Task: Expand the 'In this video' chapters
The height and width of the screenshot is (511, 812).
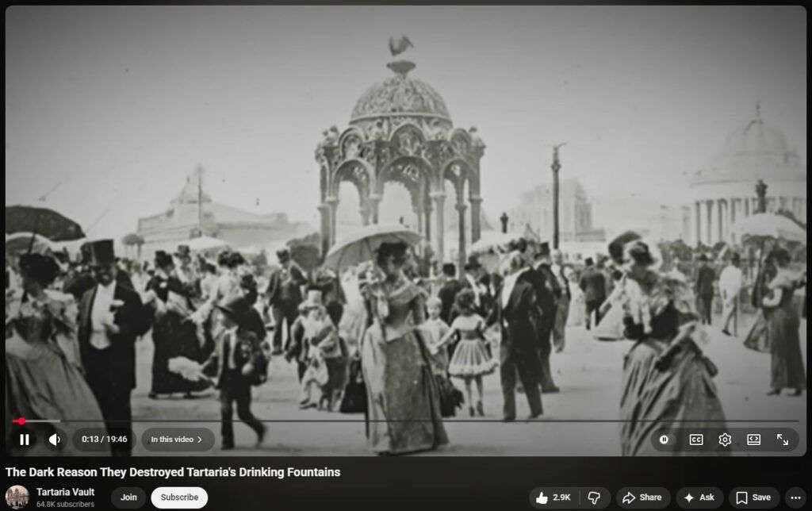Action: pyautogui.click(x=177, y=440)
